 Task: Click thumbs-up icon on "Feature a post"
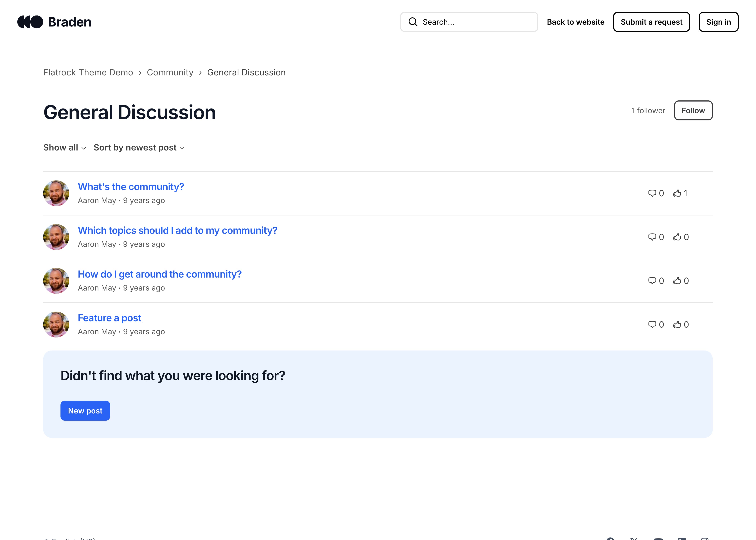point(677,325)
